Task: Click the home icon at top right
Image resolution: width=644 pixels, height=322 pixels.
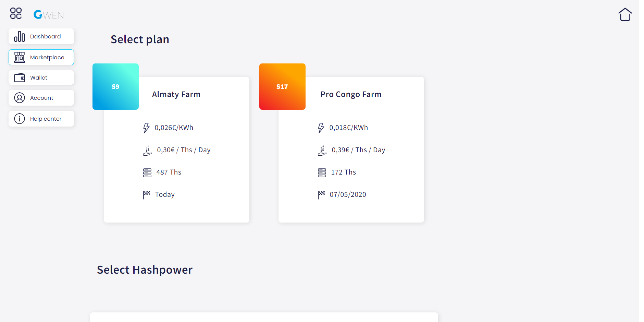Action: point(625,14)
